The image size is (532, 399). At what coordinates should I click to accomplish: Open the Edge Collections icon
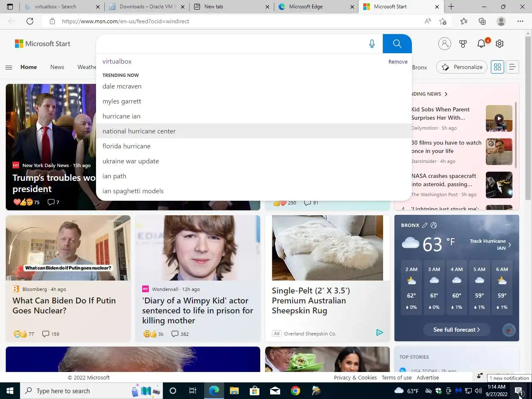point(482,21)
